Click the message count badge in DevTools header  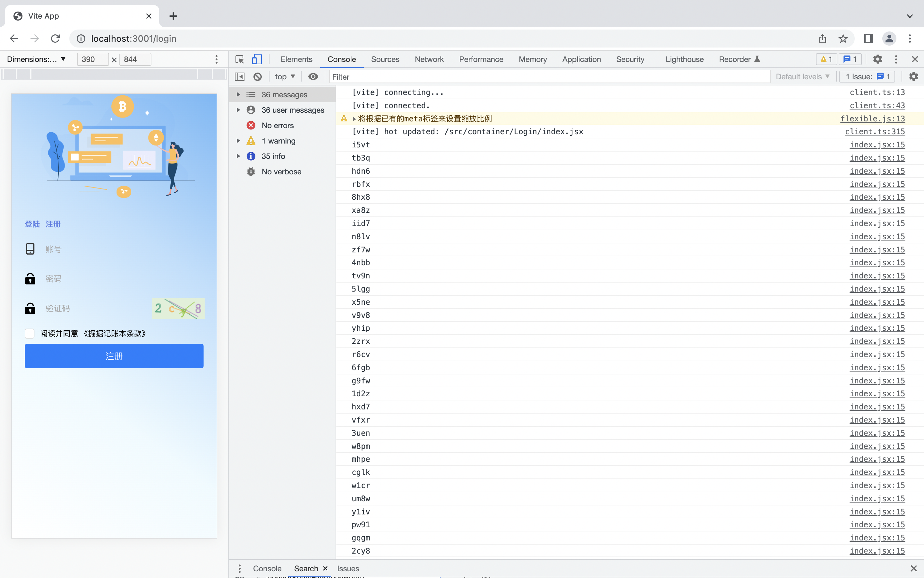(850, 59)
